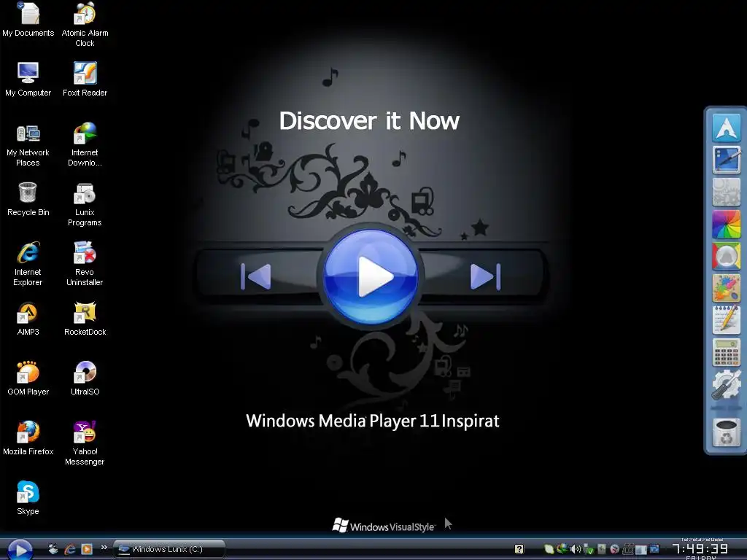Image resolution: width=747 pixels, height=560 pixels.
Task: Click orange media player quick launch icon
Action: pyautogui.click(x=87, y=549)
